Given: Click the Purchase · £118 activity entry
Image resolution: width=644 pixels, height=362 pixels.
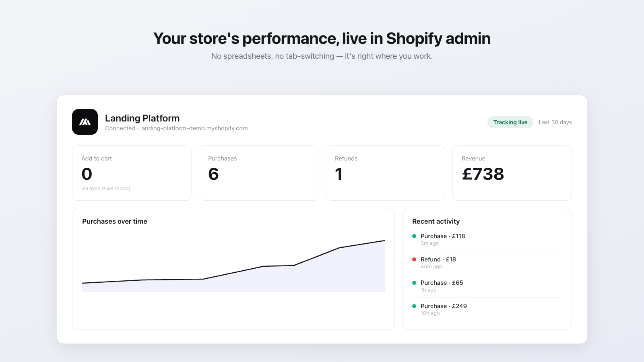Looking at the screenshot, I should (x=487, y=239).
